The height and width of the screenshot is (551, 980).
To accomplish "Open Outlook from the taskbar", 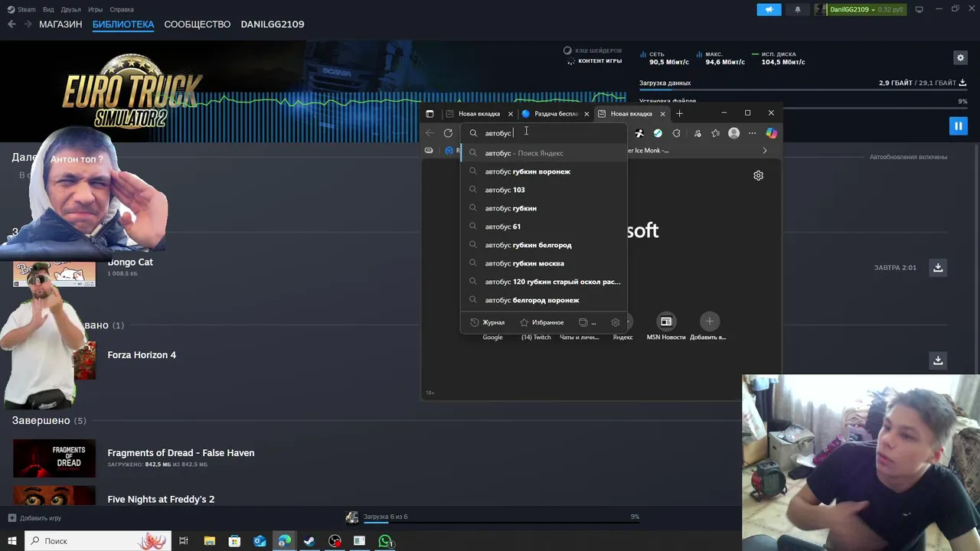I will [260, 541].
